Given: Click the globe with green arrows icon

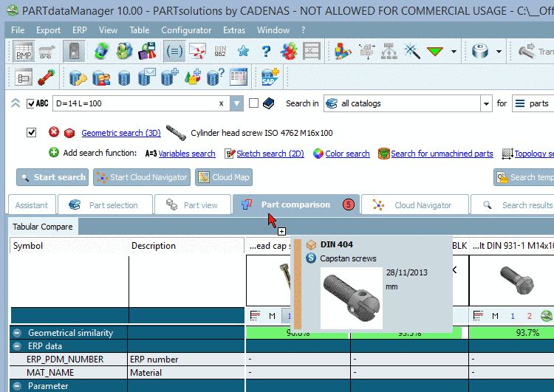Looking at the screenshot, I should click(x=101, y=52).
